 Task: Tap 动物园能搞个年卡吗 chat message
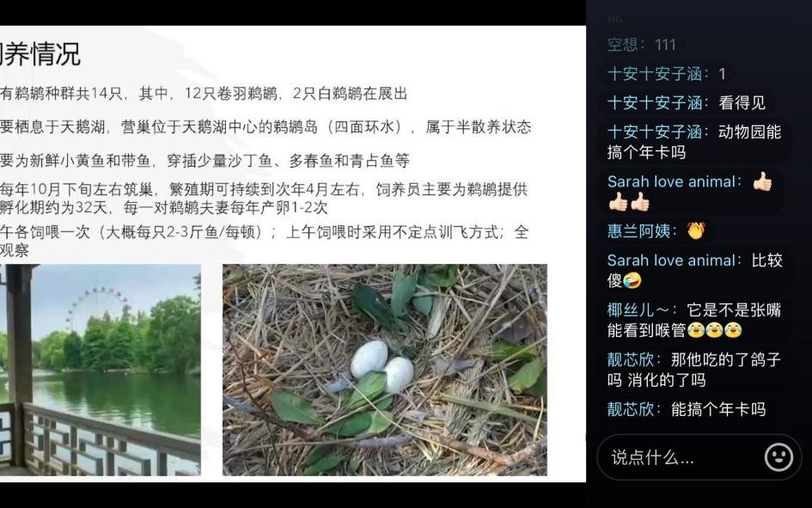(694, 142)
